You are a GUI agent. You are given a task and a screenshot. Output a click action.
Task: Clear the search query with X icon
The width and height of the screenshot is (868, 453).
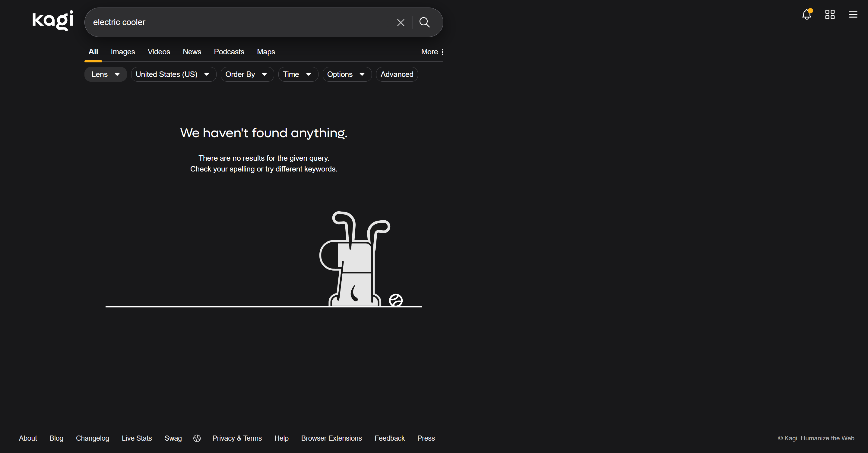[400, 23]
